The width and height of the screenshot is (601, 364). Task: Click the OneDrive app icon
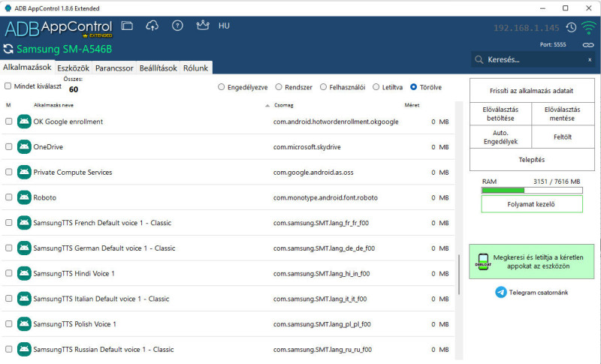[24, 146]
